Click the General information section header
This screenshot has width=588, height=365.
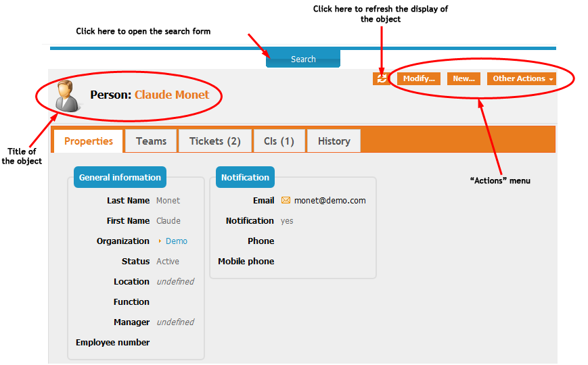tap(120, 178)
